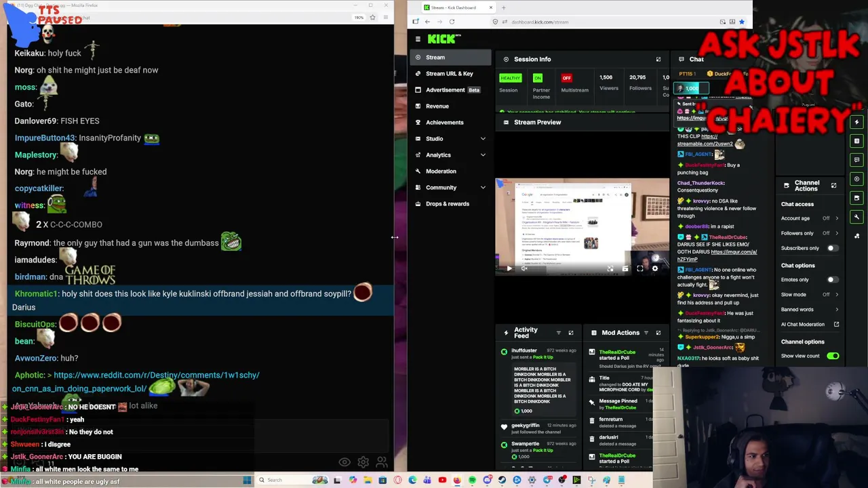Screen dimensions: 868x488
Task: Click the HEALTHY session status badge
Action: click(511, 78)
